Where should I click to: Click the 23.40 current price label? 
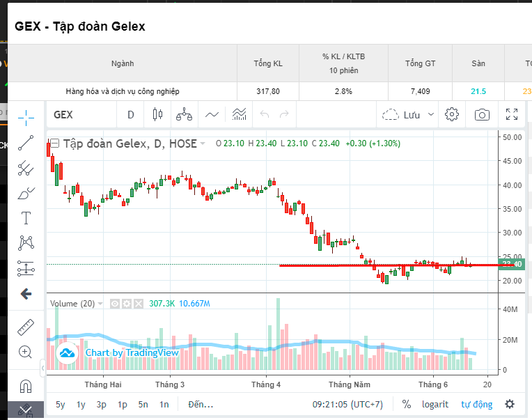point(512,264)
